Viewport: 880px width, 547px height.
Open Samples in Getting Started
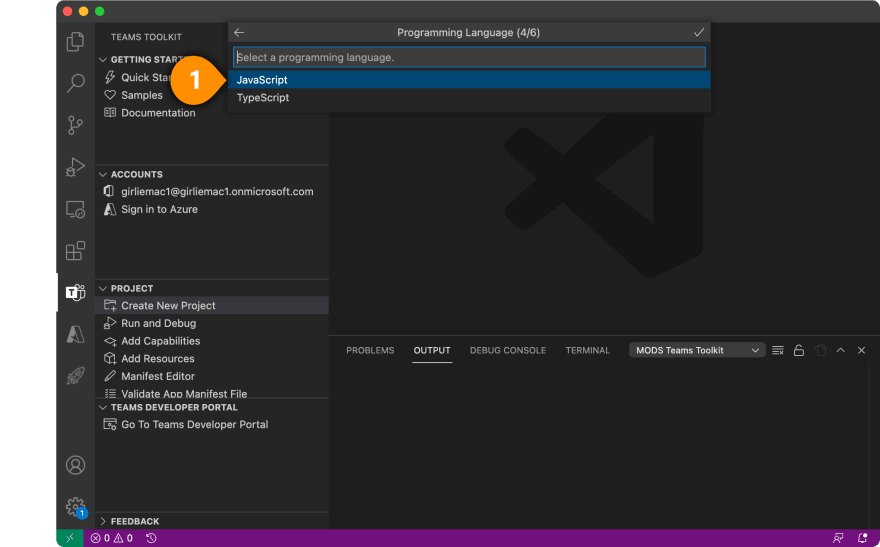tap(141, 95)
